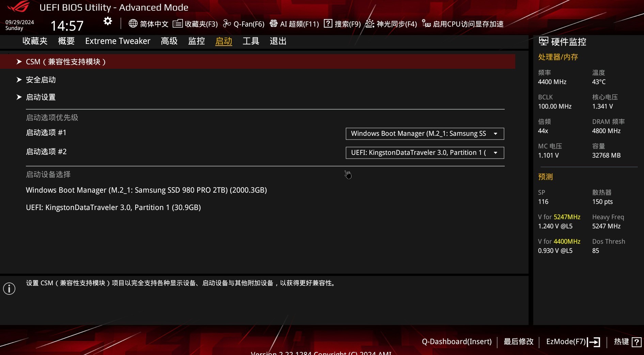Click the CPU memory access icon
The width and height of the screenshot is (644, 355).
tap(426, 23)
